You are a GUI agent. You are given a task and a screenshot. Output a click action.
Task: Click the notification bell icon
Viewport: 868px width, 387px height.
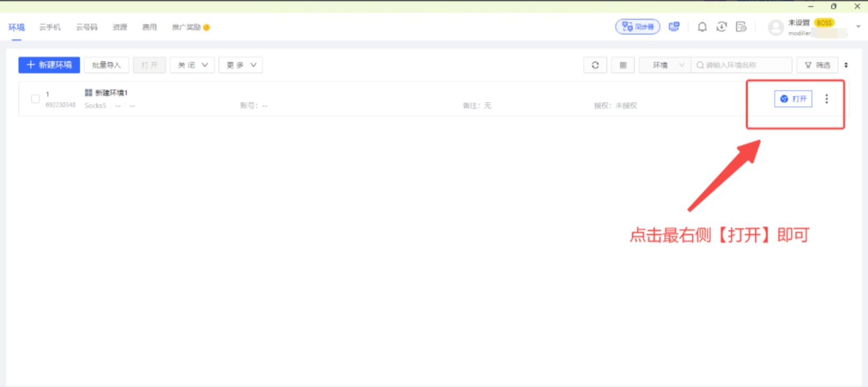702,27
